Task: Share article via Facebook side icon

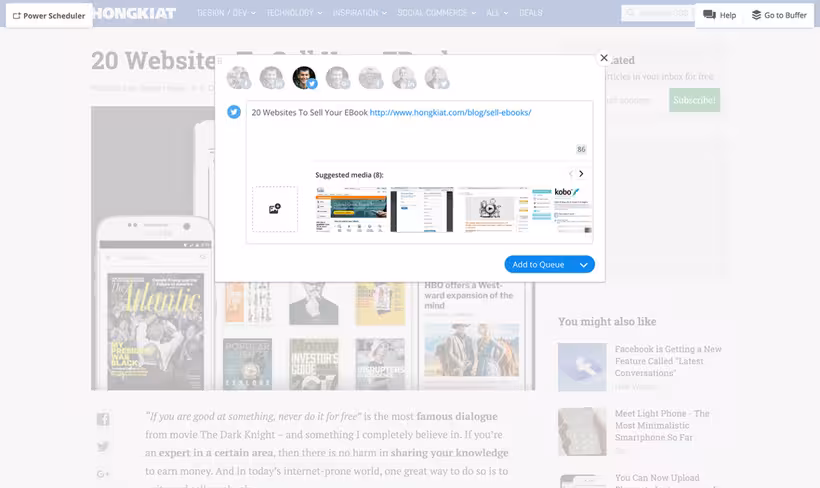Action: [x=103, y=419]
